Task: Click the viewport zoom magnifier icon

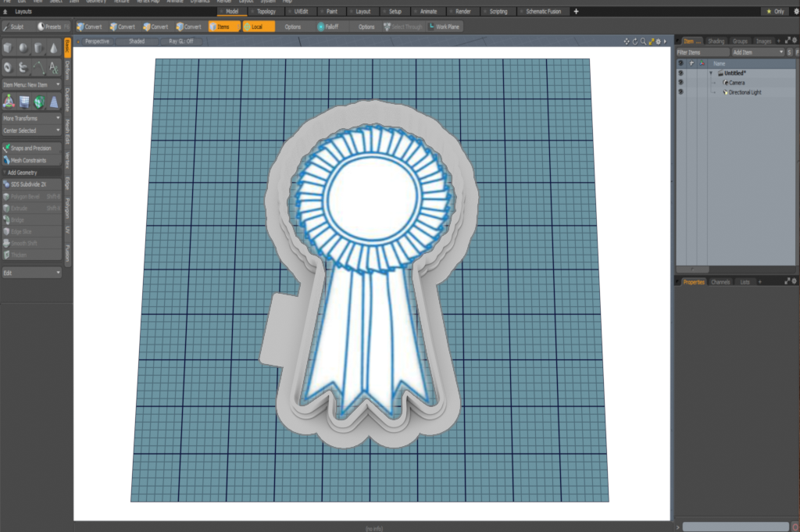Action: click(643, 41)
